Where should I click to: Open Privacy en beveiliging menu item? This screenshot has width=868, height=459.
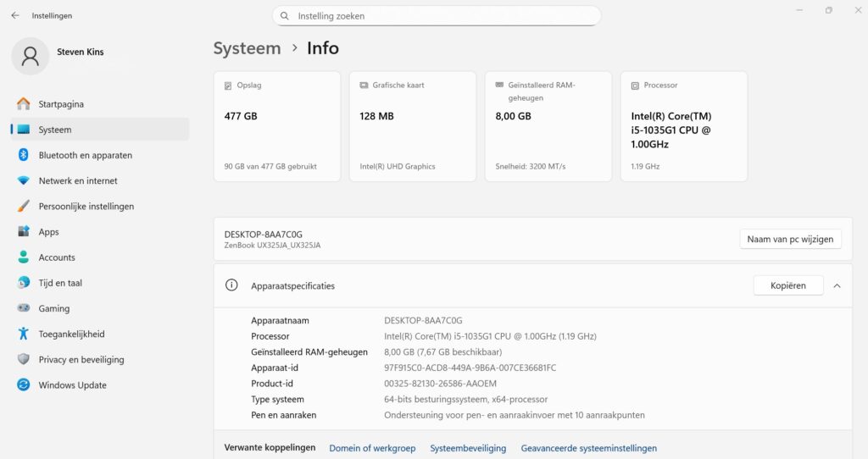(100, 359)
